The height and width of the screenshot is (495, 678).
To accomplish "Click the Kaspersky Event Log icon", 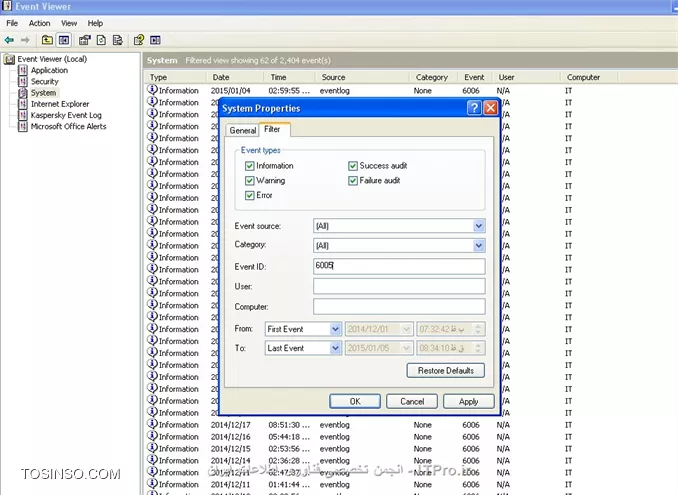I will 23,115.
